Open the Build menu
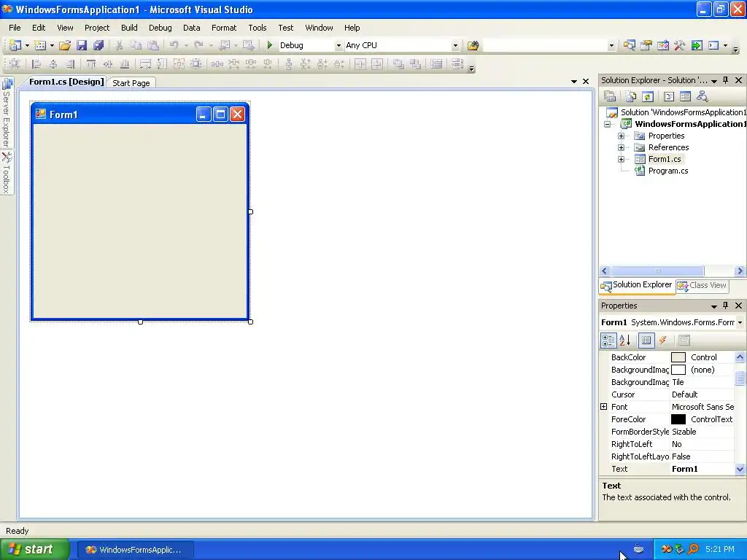747x560 pixels. pyautogui.click(x=129, y=28)
